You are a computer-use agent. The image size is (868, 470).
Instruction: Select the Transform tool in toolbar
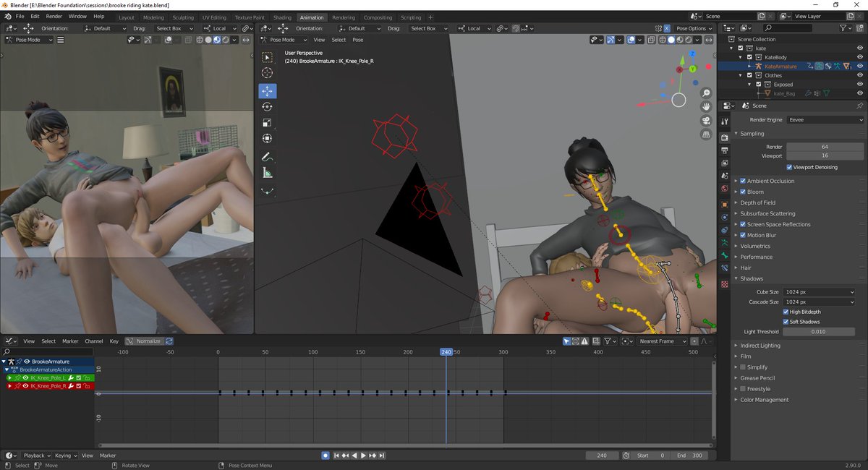coord(268,139)
